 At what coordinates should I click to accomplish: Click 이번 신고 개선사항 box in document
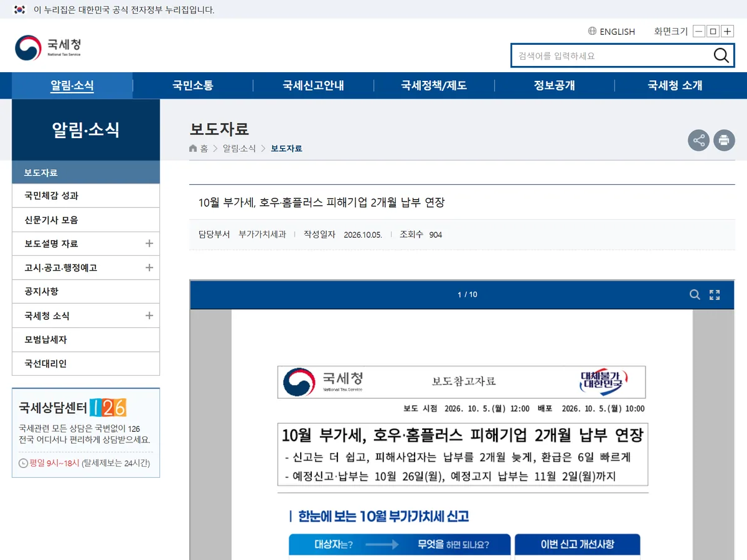[x=577, y=544]
